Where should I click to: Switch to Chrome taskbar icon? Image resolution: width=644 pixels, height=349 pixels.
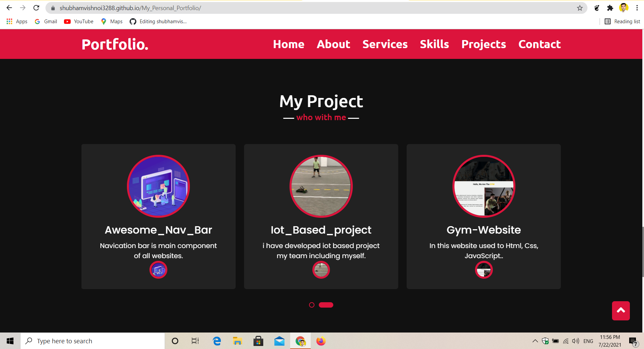point(300,341)
